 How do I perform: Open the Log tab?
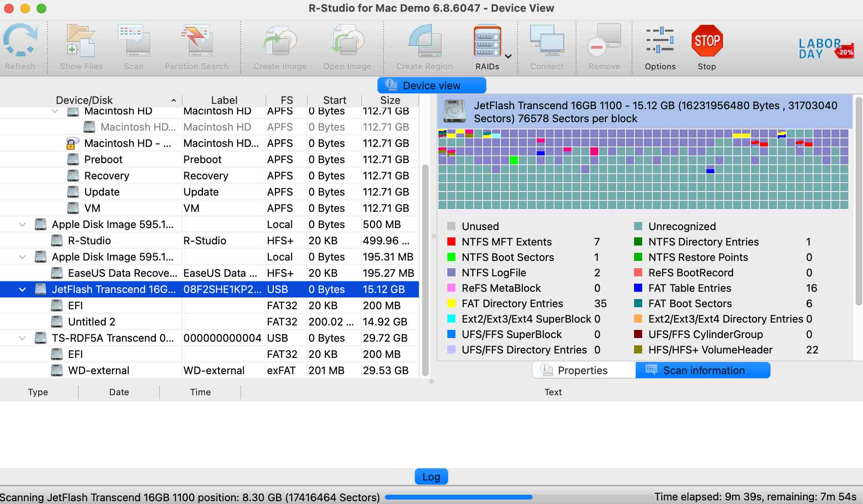coord(431,476)
